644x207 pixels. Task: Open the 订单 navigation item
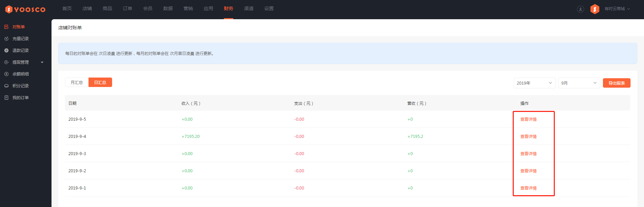pyautogui.click(x=128, y=8)
